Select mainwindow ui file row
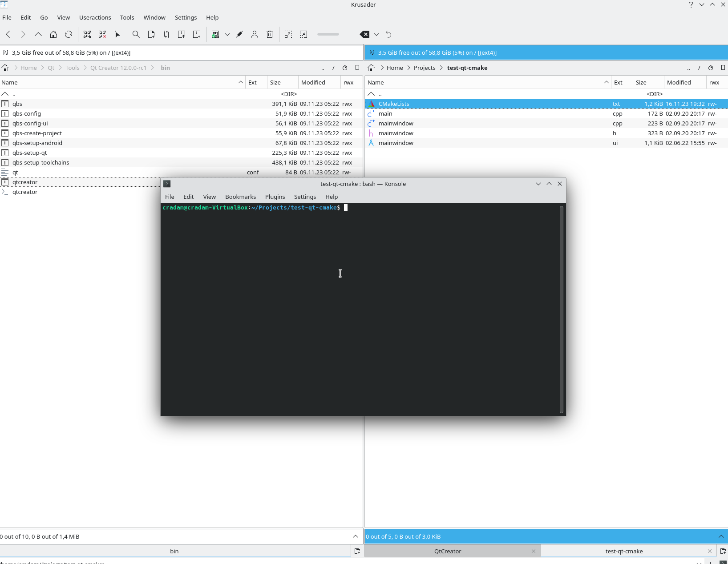Screen dimensions: 728x564 (546, 143)
